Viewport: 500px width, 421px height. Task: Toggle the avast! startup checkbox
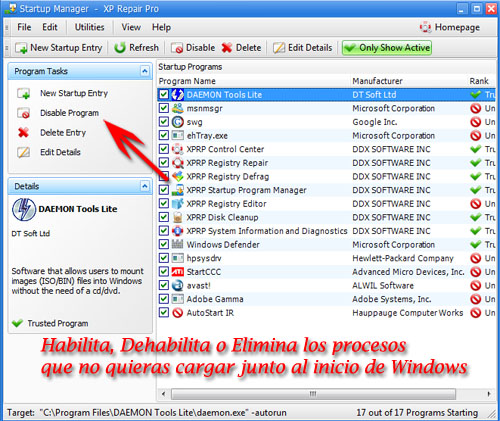tap(163, 285)
